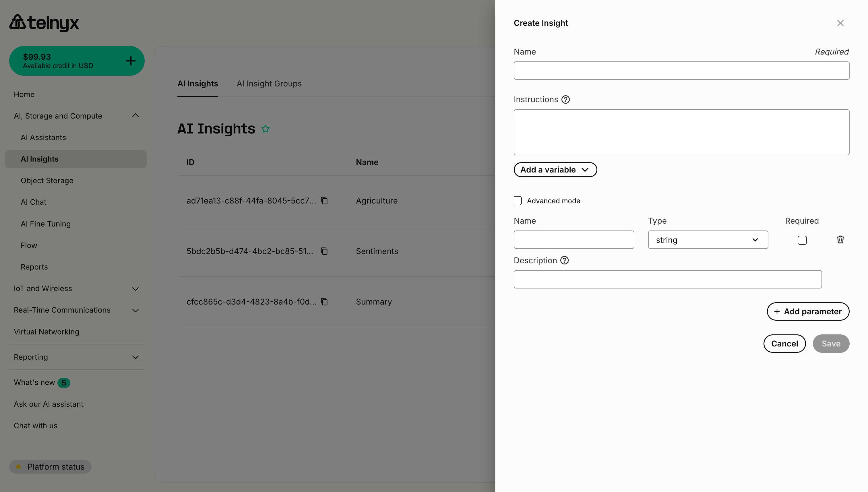The image size is (868, 492).
Task: Mark the parameter as Required
Action: 802,240
